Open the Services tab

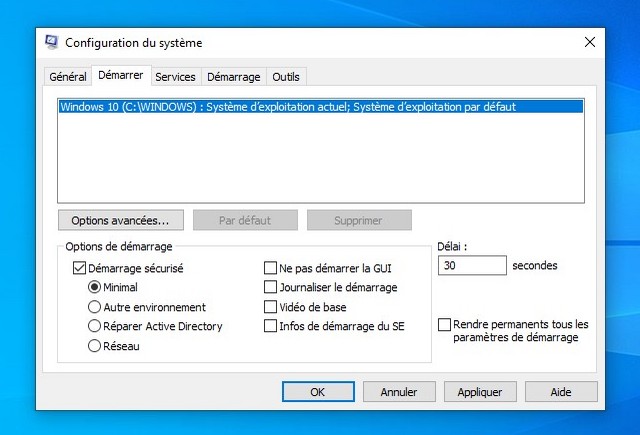(x=175, y=77)
